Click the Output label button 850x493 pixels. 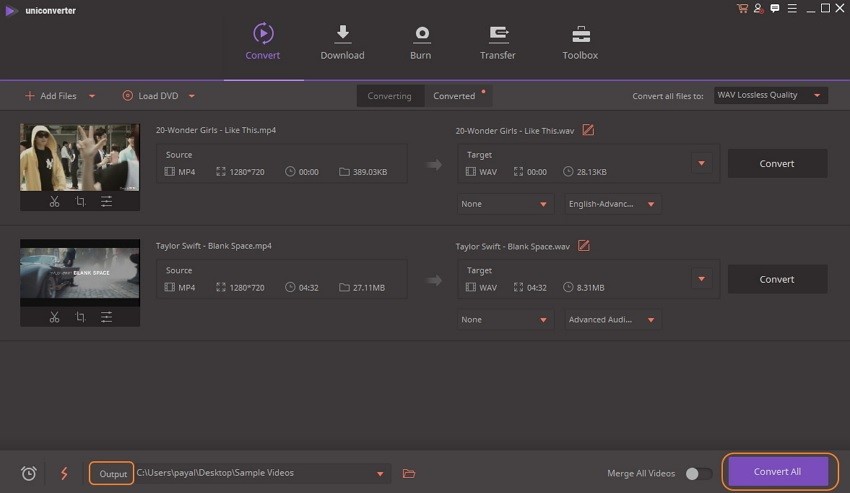(112, 473)
